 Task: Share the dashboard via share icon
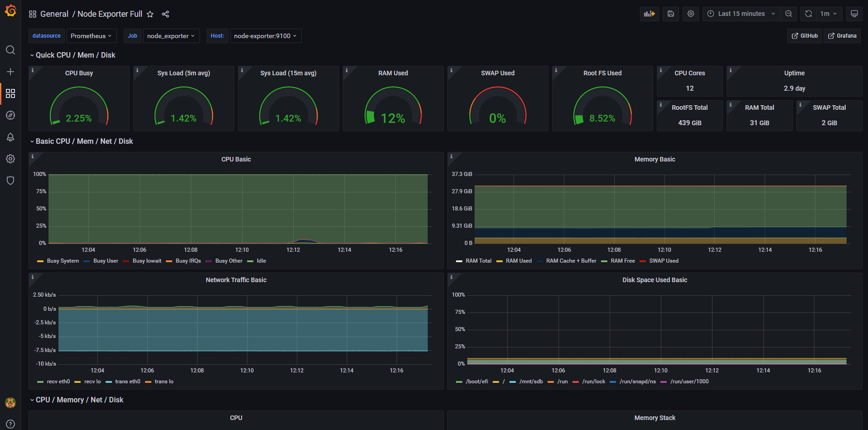(165, 14)
